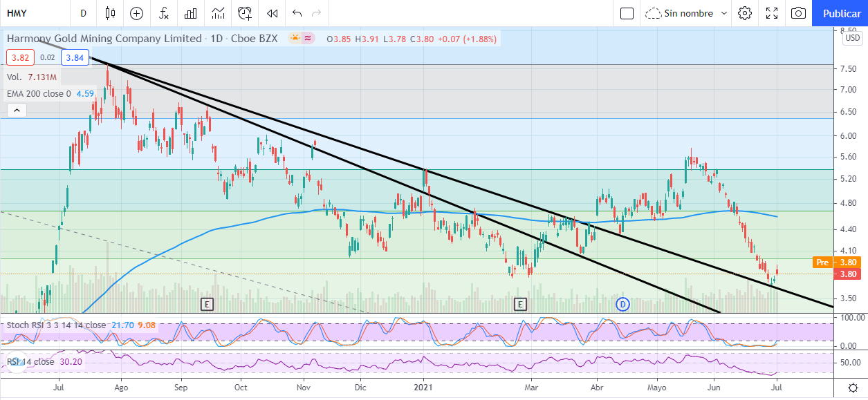
Task: Open the fx indicators dialog
Action: click(163, 13)
